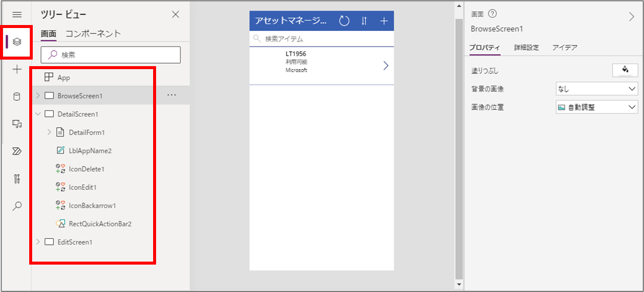644x292 pixels.
Task: Click the plus add icon in app header
Action: point(384,21)
